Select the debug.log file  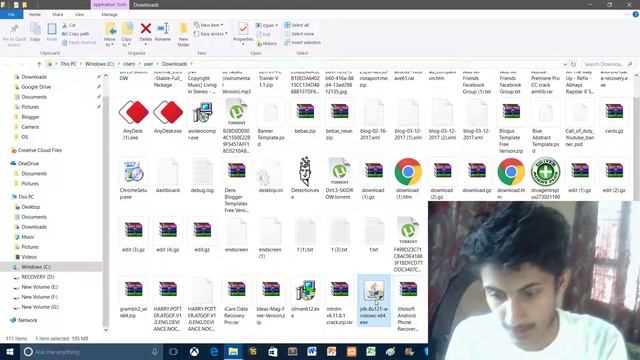pyautogui.click(x=202, y=172)
